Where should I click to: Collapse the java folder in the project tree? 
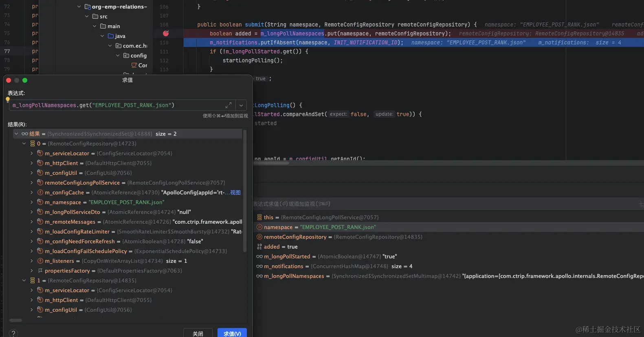(x=102, y=36)
